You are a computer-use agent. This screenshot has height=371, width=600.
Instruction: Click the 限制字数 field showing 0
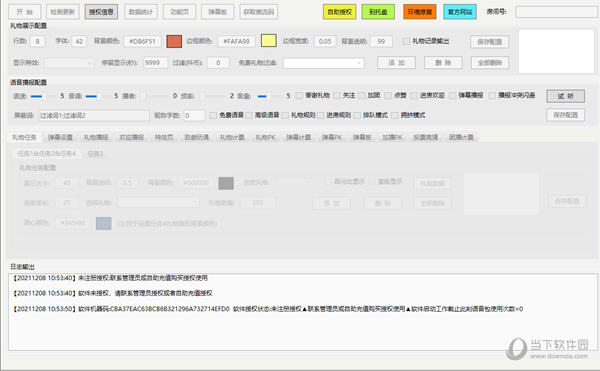tap(194, 116)
